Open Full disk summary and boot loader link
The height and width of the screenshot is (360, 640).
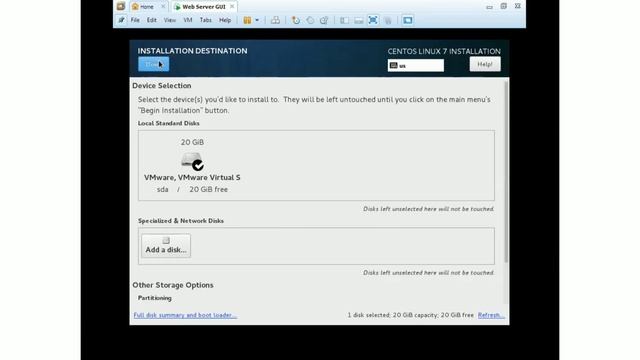click(185, 315)
